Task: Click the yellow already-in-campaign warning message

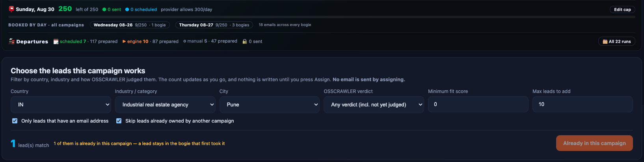Action: coord(139,143)
